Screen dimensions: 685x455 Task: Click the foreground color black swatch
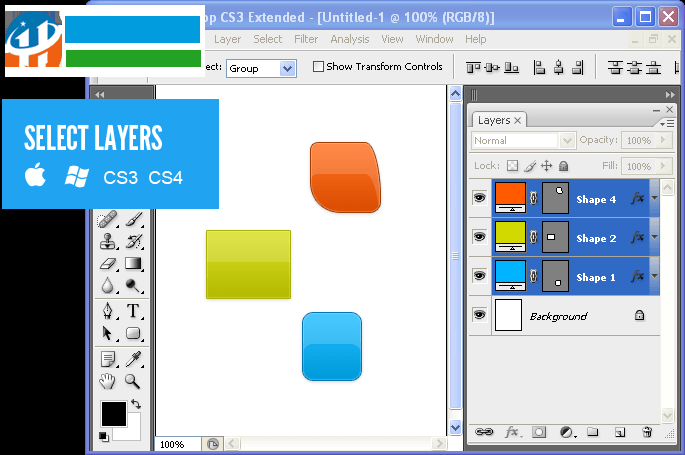click(113, 414)
